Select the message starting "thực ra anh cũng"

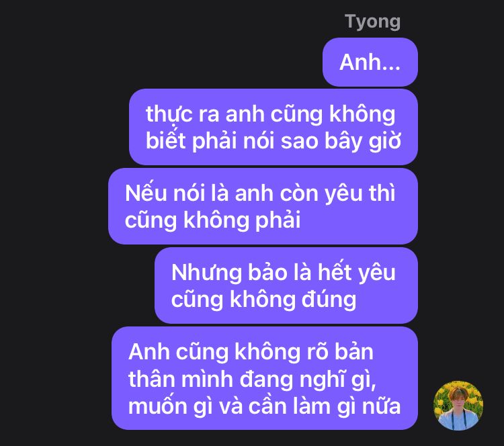pyautogui.click(x=274, y=127)
